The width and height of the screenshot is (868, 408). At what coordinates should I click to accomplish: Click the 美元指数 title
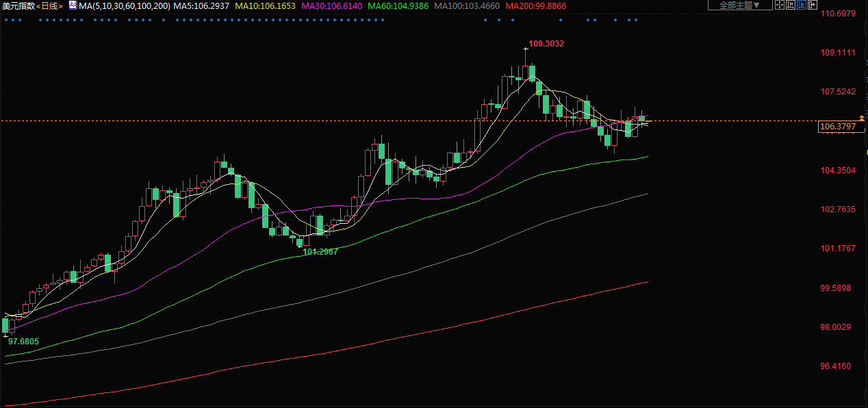(x=18, y=5)
